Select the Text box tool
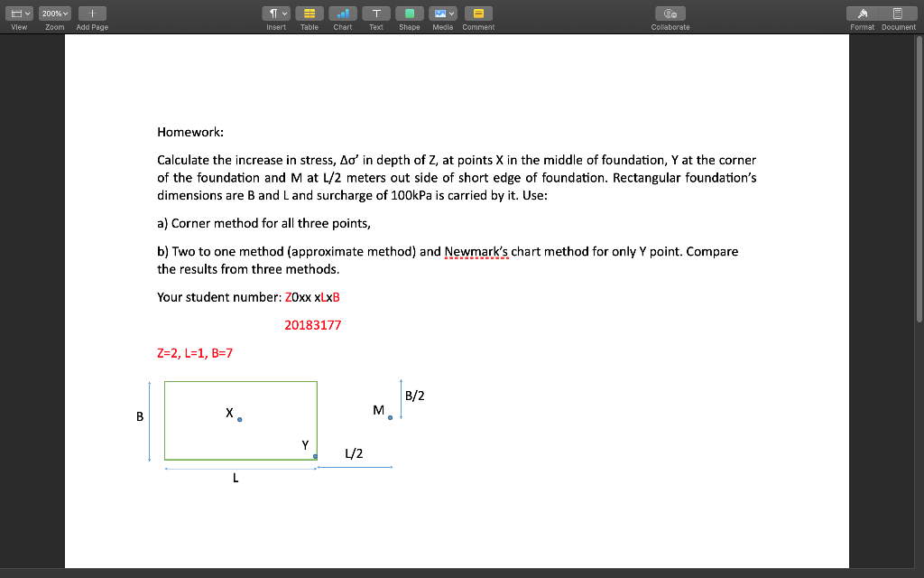Screen dimensions: 924x578 (375, 13)
